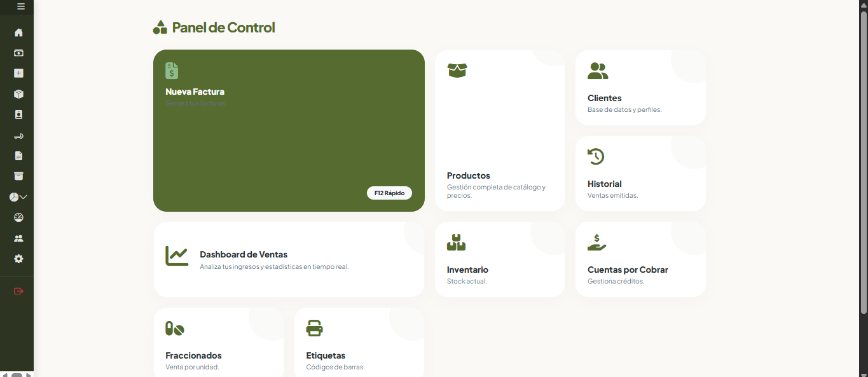
Task: Select the Cuentas por Cobrar card
Action: tap(640, 259)
